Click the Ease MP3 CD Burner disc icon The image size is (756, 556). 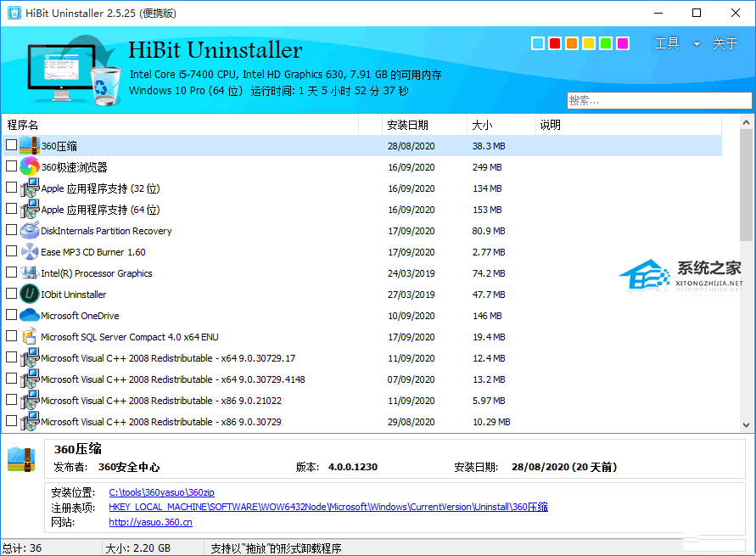click(x=30, y=252)
